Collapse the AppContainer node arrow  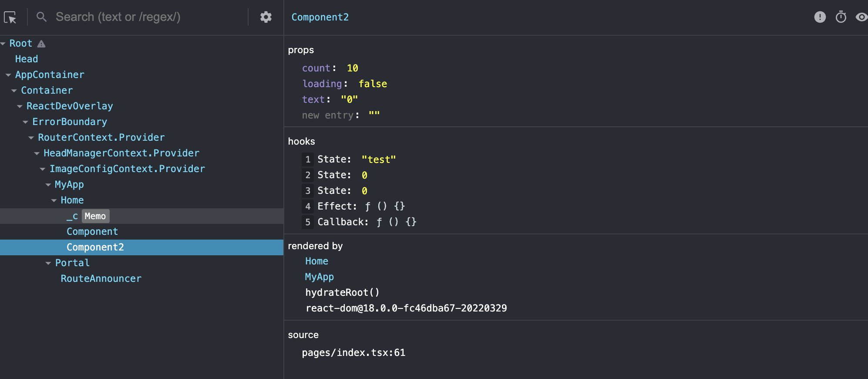pos(8,75)
